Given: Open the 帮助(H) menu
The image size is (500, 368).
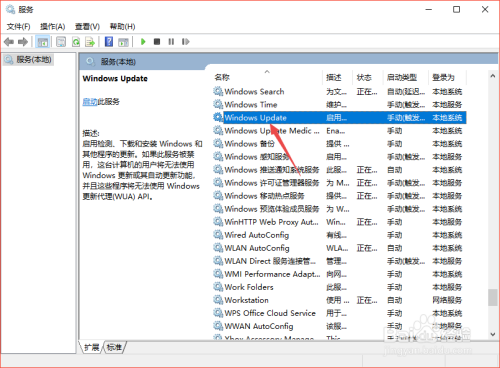Looking at the screenshot, I should click(123, 26).
